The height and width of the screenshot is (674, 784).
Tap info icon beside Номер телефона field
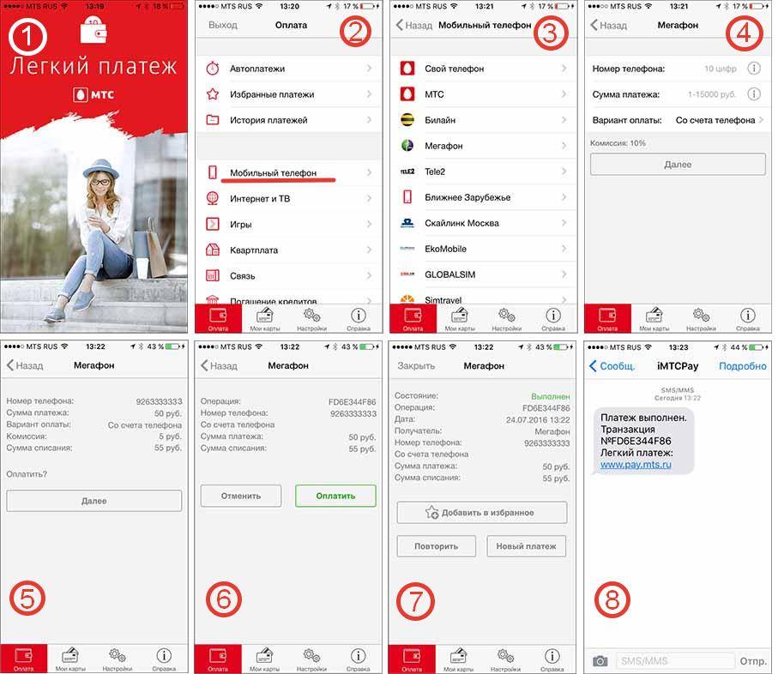tap(754, 69)
